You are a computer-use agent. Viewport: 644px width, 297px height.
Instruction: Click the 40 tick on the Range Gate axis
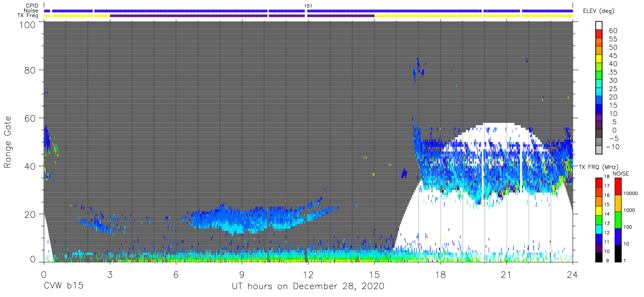pyautogui.click(x=30, y=166)
